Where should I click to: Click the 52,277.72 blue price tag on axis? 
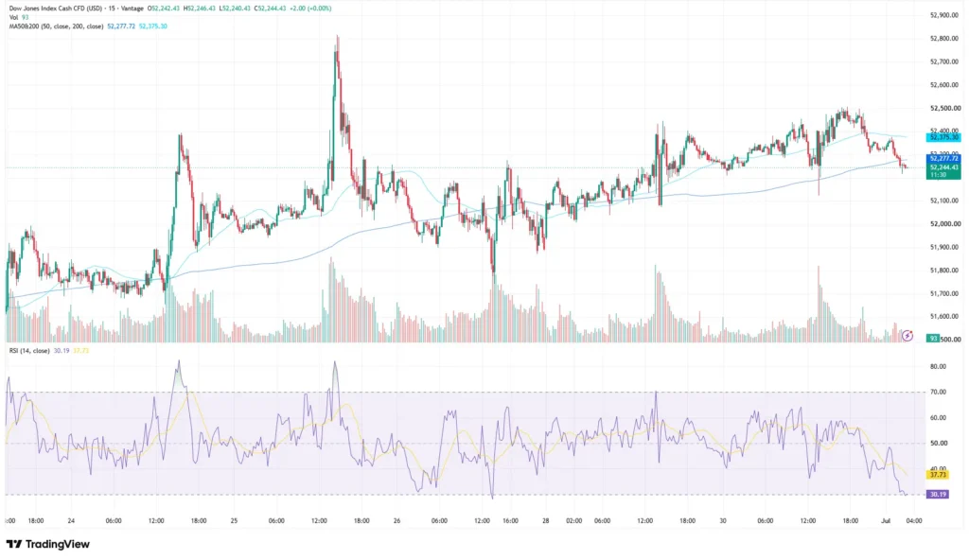943,159
